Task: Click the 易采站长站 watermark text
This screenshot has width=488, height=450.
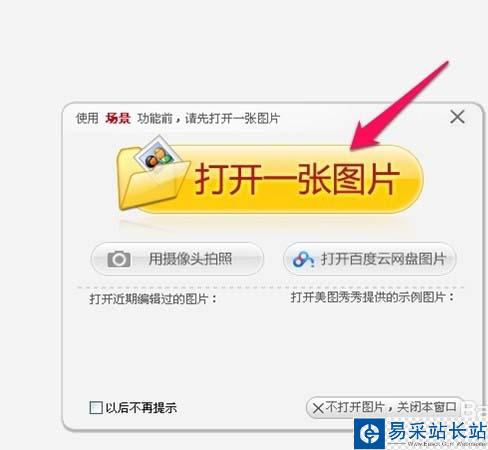Action: pyautogui.click(x=437, y=430)
